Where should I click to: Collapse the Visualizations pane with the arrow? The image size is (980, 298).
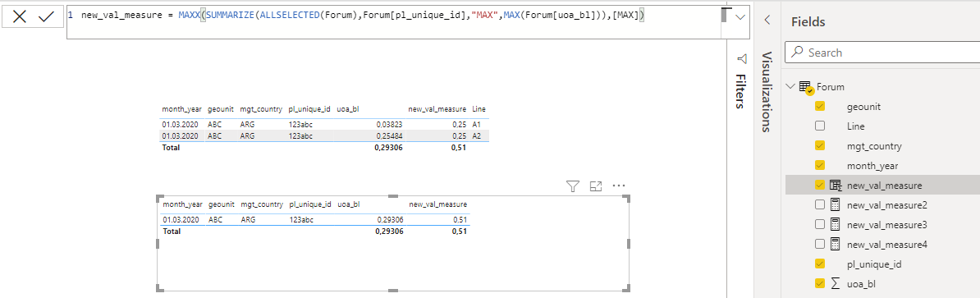[767, 21]
